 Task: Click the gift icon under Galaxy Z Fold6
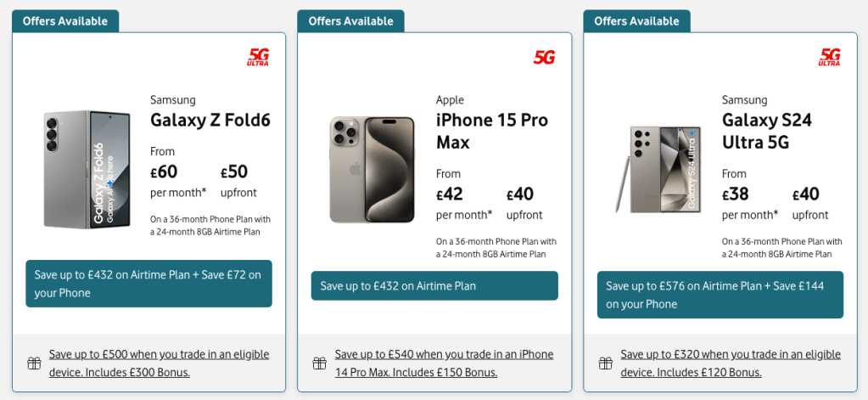click(x=34, y=363)
